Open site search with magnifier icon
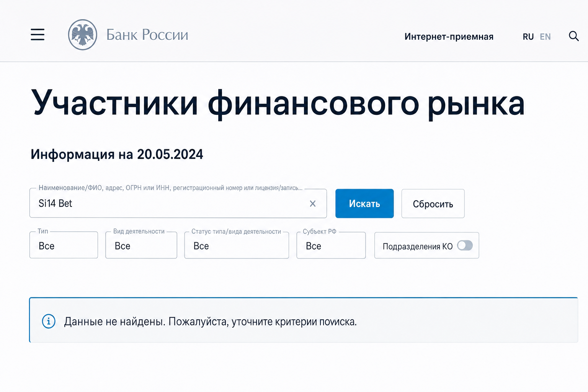 [x=573, y=36]
